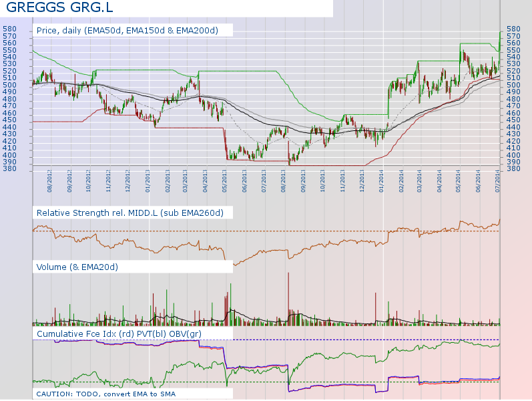Click 380 on the right price axis

pyautogui.click(x=513, y=168)
